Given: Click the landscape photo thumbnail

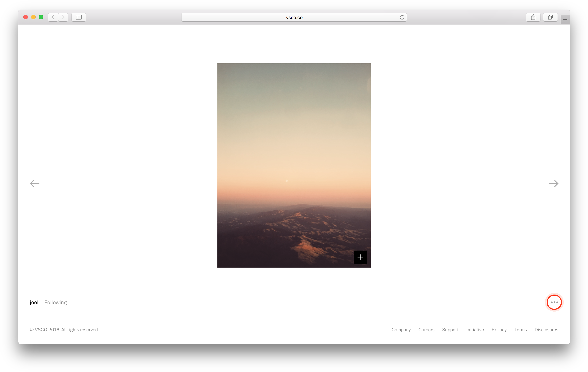Looking at the screenshot, I should pyautogui.click(x=294, y=165).
